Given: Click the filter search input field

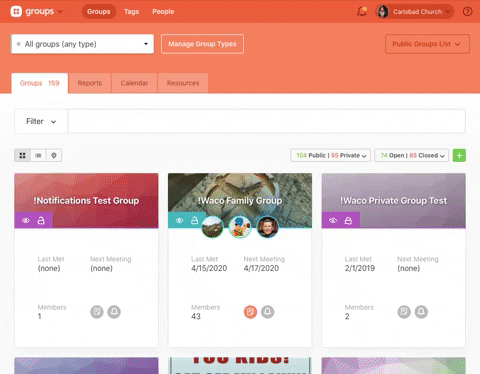Looking at the screenshot, I should coord(266,121).
